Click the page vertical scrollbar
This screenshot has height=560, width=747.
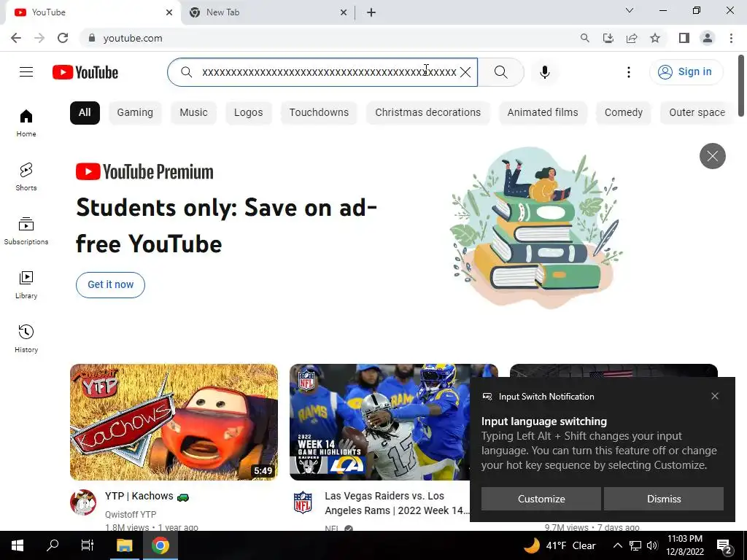pyautogui.click(x=741, y=86)
